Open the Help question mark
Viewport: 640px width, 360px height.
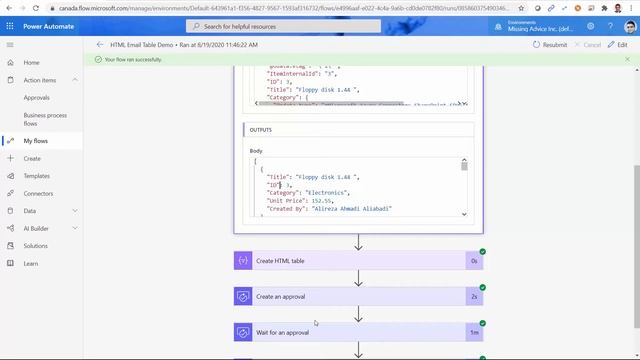coord(610,26)
